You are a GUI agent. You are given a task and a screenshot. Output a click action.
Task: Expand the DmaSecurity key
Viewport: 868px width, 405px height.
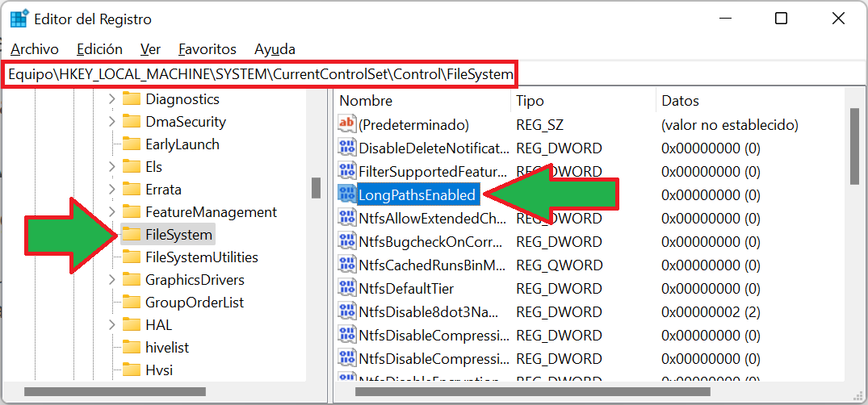pos(111,122)
